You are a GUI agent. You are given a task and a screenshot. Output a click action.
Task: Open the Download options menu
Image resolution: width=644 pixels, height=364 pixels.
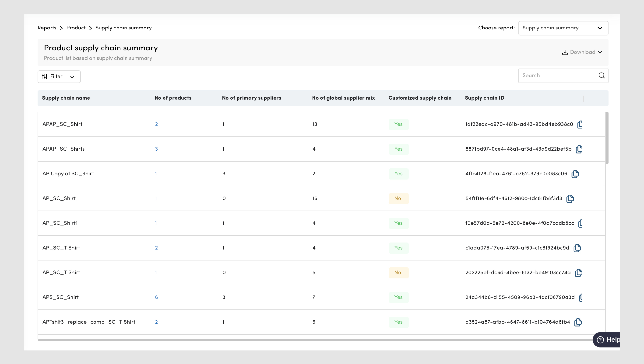click(x=582, y=52)
